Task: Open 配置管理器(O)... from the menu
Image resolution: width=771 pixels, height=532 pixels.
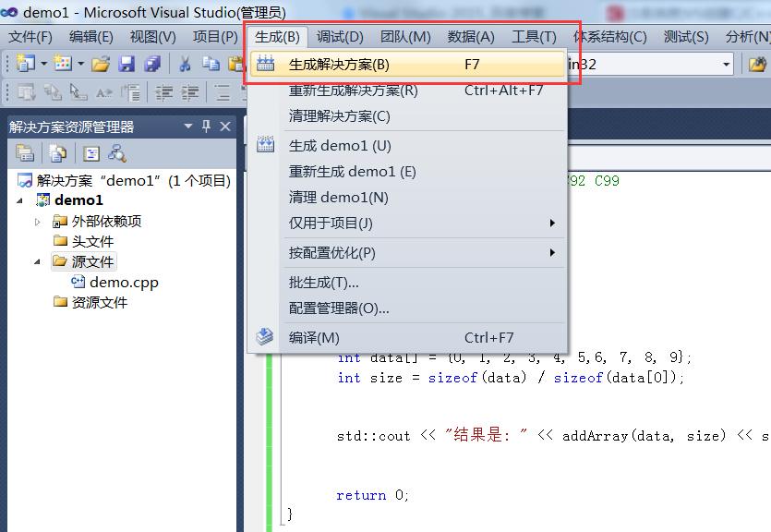Action: point(407,308)
